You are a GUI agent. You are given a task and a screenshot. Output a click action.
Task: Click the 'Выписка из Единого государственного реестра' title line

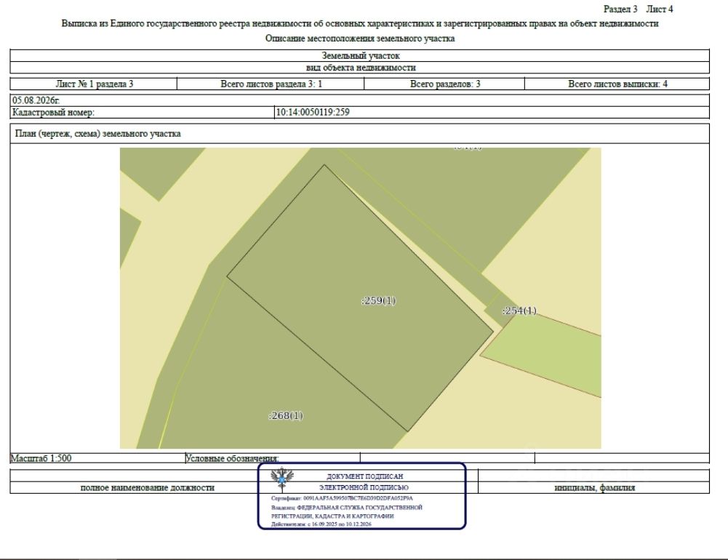360,23
